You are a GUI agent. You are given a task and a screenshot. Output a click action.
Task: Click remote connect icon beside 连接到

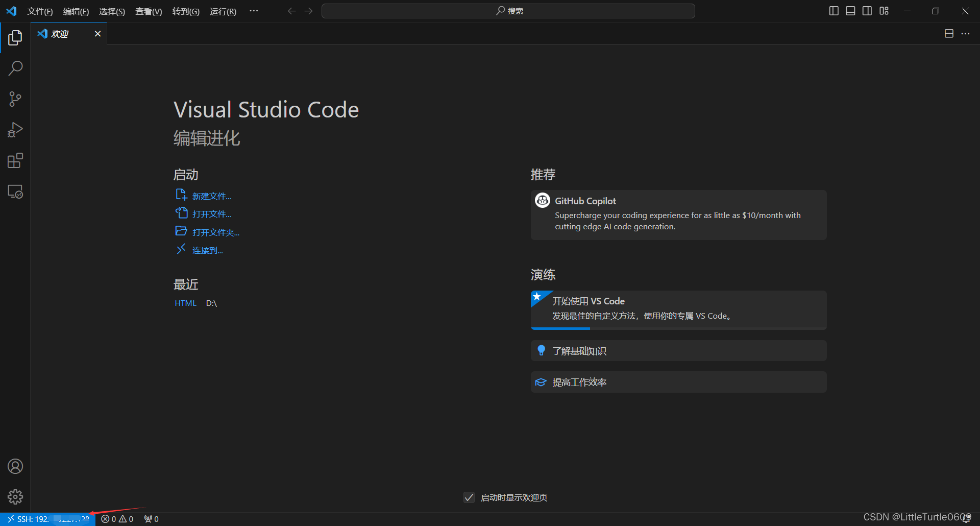coord(181,249)
